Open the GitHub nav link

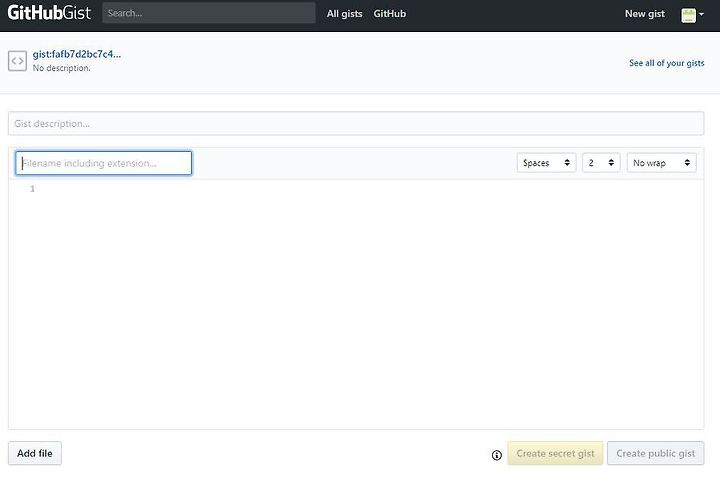tap(389, 14)
